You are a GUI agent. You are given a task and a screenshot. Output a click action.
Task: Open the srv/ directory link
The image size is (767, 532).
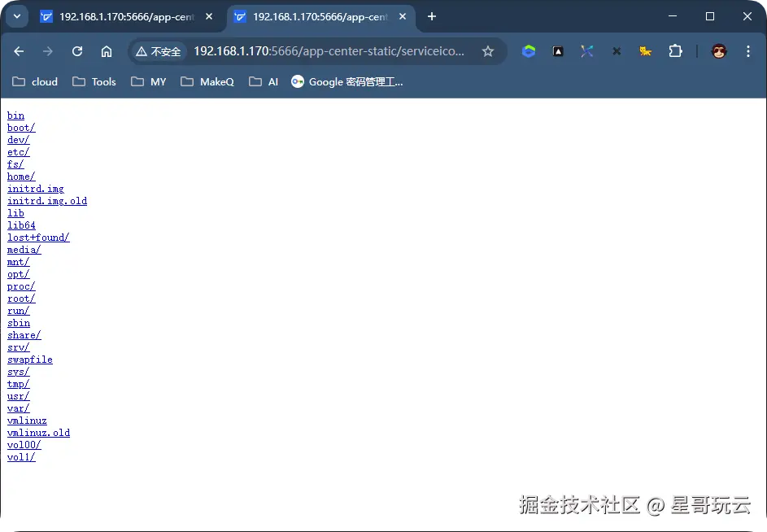[x=18, y=348]
